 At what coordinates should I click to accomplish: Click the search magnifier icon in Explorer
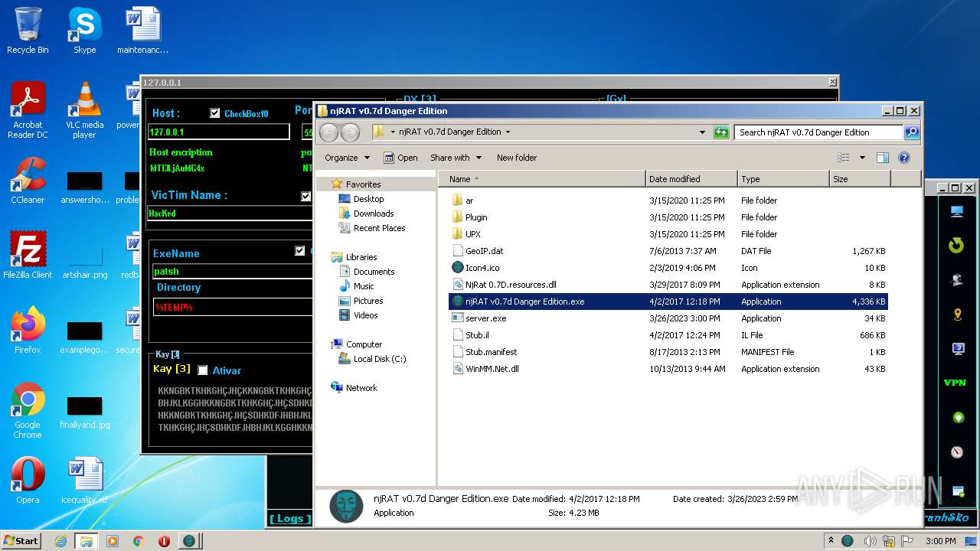click(911, 132)
